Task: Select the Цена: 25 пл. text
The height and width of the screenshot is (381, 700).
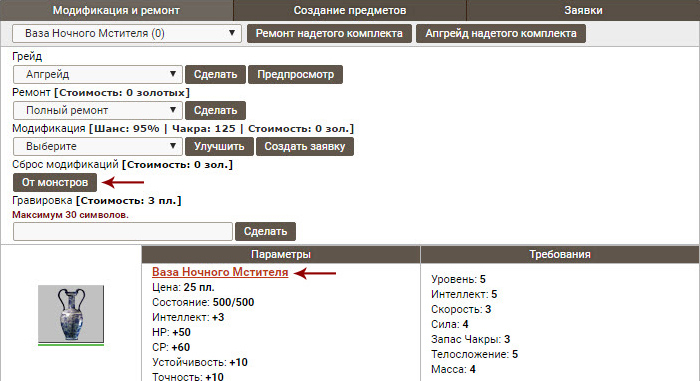Action: (183, 287)
